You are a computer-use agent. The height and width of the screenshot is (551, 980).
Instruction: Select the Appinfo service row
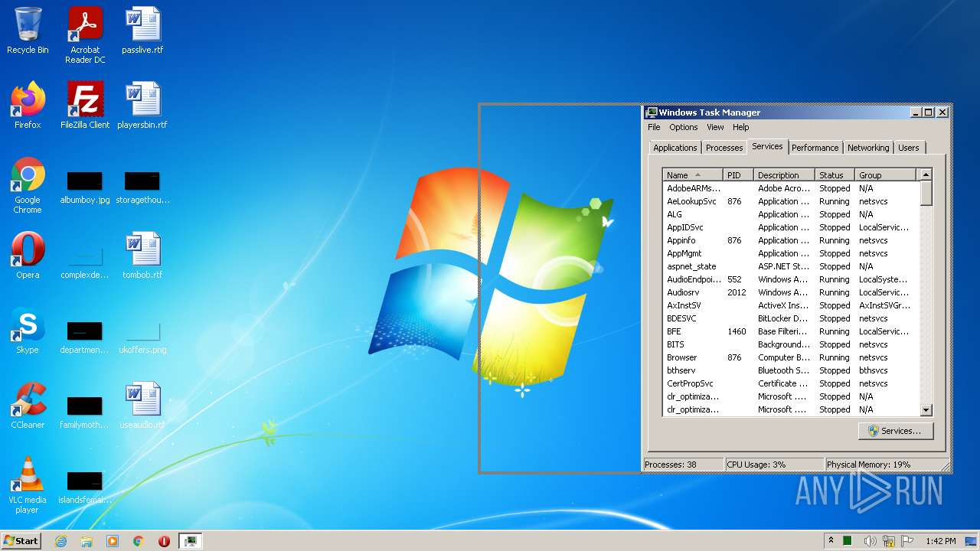791,240
